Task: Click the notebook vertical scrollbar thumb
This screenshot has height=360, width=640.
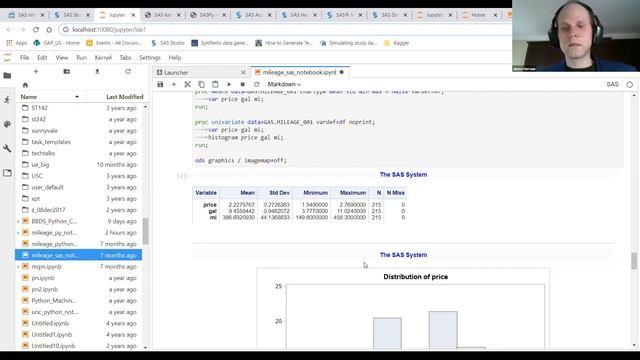Action: (634, 261)
